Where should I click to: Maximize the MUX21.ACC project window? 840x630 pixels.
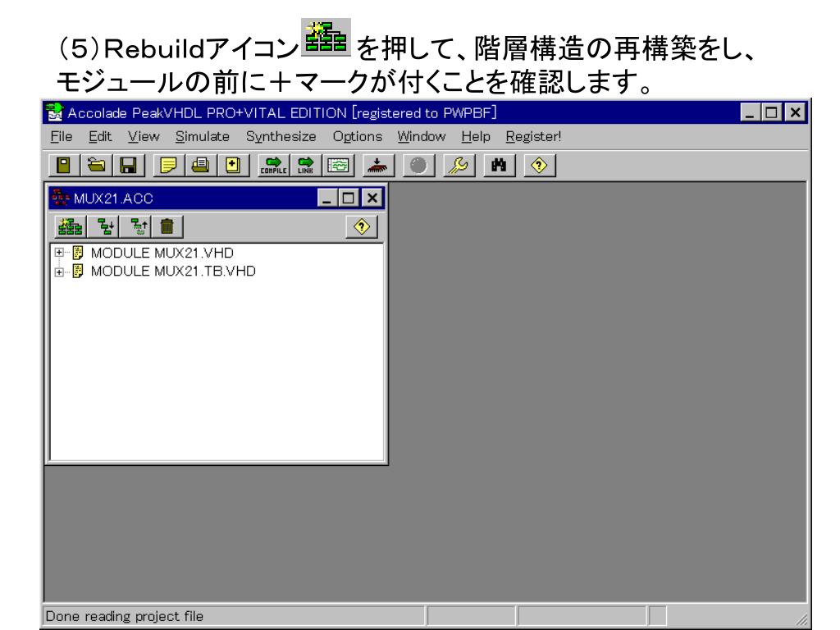click(x=348, y=199)
